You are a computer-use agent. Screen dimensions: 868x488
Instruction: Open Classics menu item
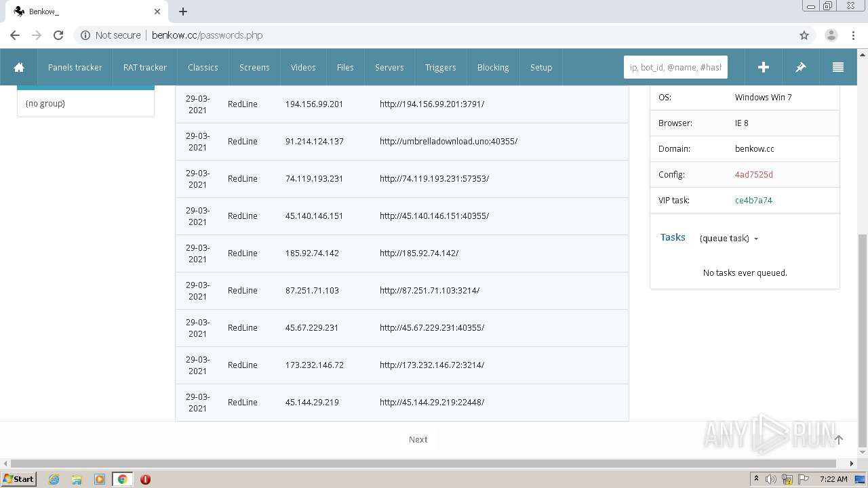203,67
